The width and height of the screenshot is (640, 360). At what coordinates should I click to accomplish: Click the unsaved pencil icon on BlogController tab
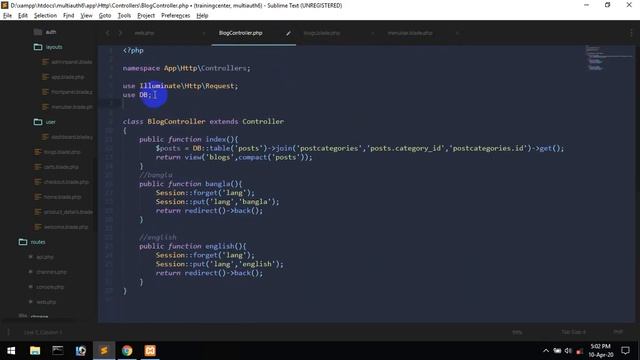click(x=288, y=33)
